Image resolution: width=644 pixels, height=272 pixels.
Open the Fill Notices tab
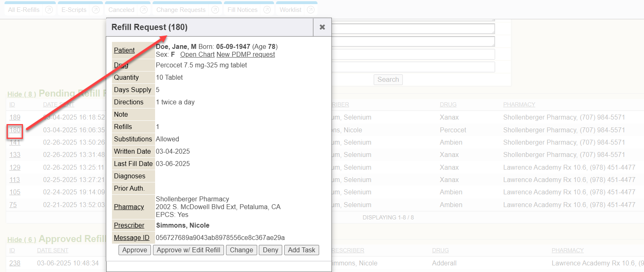pos(242,10)
